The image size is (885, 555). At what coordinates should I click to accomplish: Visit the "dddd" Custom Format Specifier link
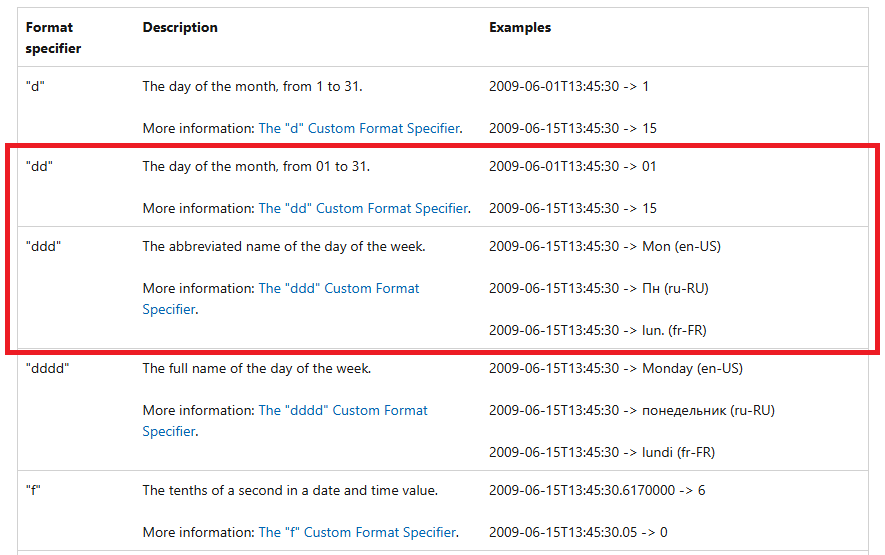[342, 411]
